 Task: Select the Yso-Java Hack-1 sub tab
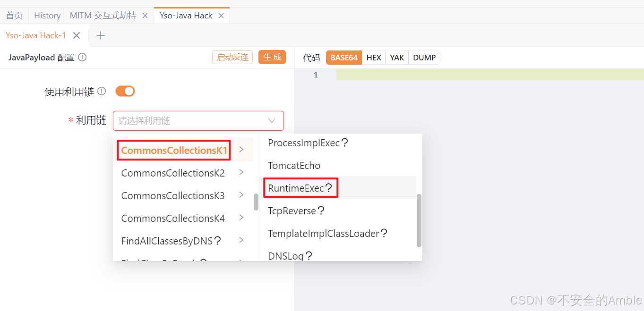(x=36, y=35)
